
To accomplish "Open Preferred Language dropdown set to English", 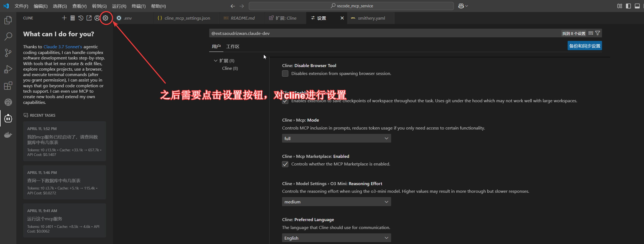I will (336, 238).
